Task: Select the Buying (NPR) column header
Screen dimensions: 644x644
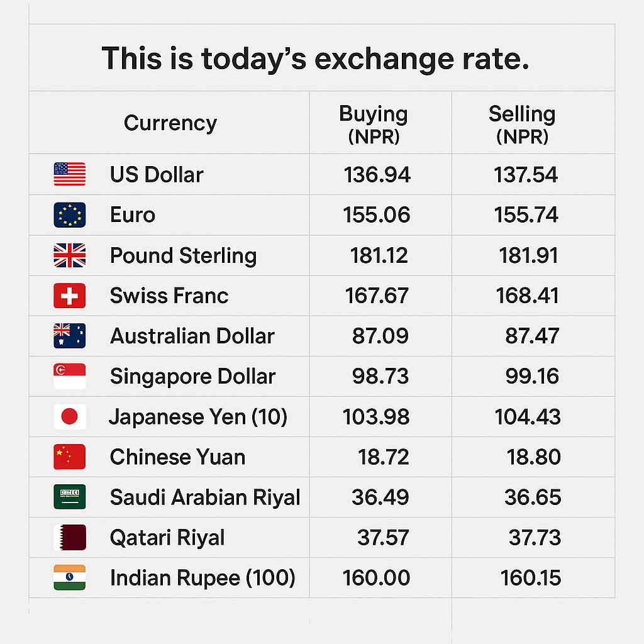Action: 374,125
